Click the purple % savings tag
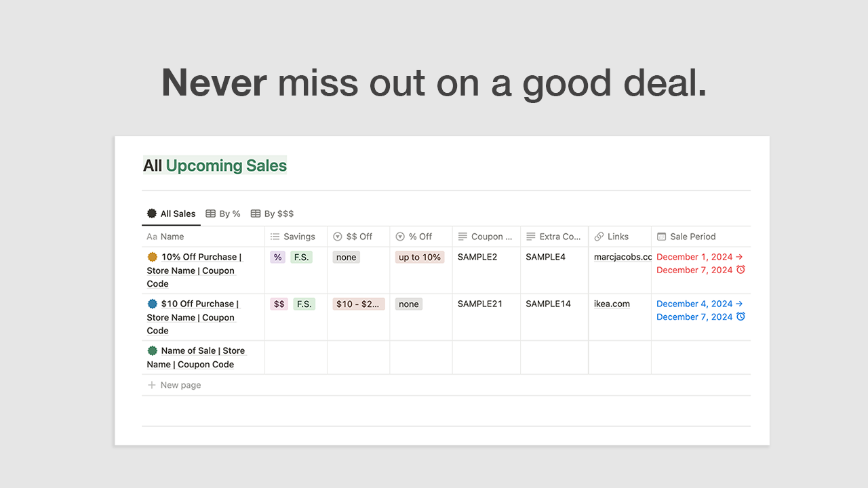868x488 pixels. pos(277,257)
